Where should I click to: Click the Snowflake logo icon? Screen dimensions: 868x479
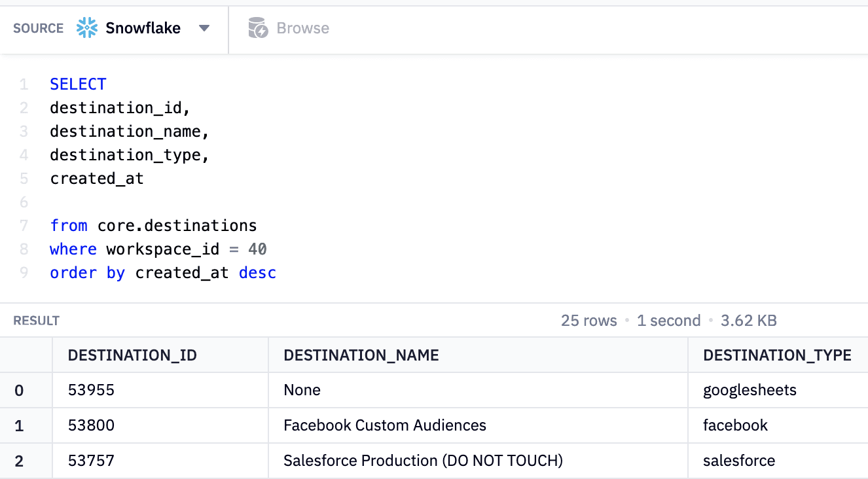coord(87,28)
